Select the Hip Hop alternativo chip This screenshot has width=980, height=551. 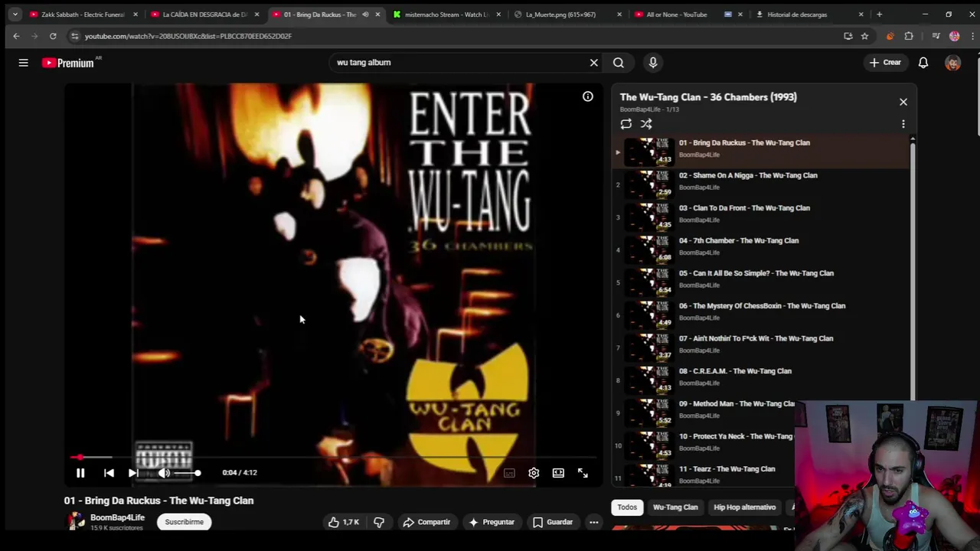[x=744, y=507]
